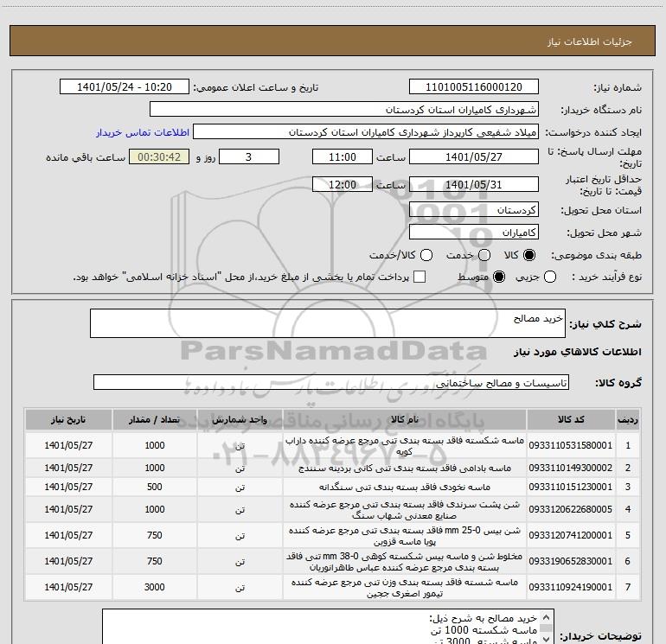The image size is (666, 644).
Task: Click the price validity hour field 12:00
Action: click(343, 184)
